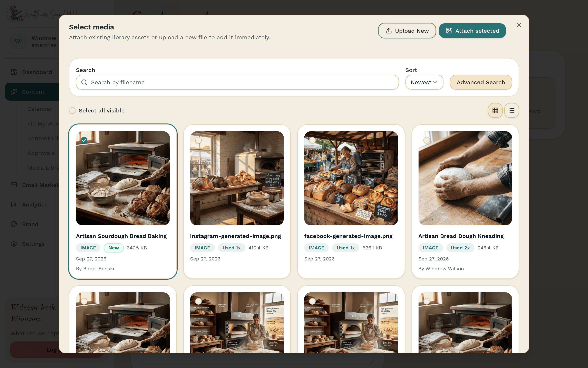The height and width of the screenshot is (368, 588).
Task: Click the New badge on sourdough card
Action: click(114, 248)
